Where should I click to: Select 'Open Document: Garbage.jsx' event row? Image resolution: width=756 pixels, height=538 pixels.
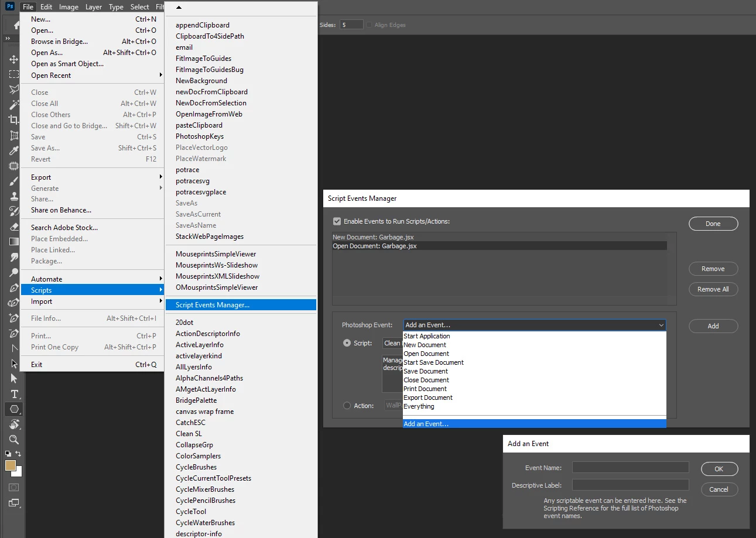tap(500, 246)
